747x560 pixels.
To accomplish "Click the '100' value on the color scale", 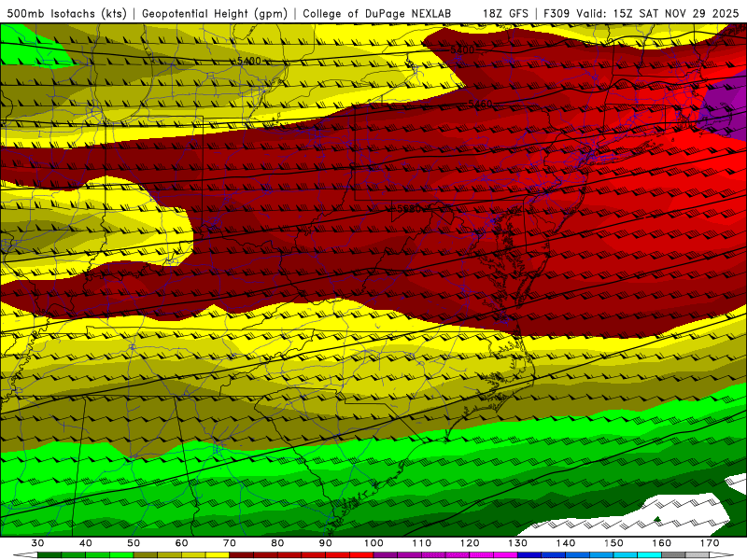I will pos(374,543).
